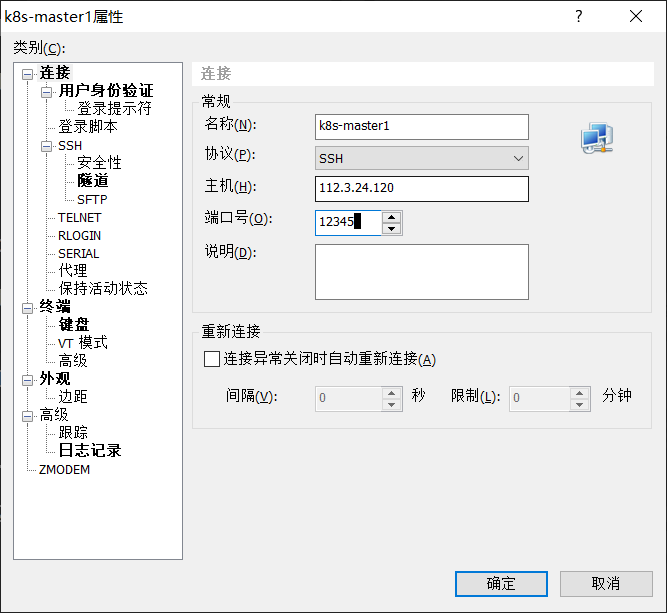Click the 取消 button

click(606, 584)
